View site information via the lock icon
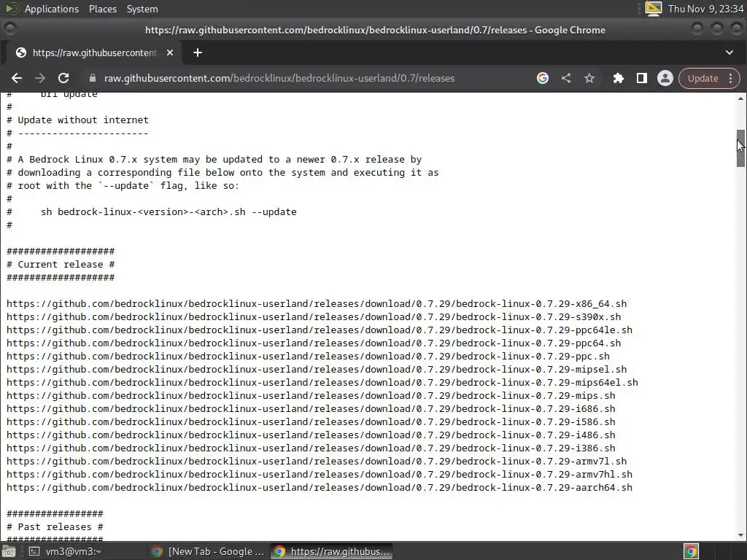The image size is (747, 560). [x=93, y=78]
